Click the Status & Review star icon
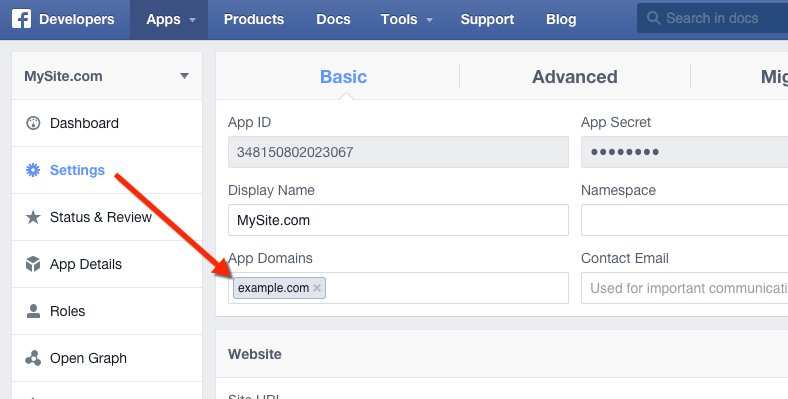The width and height of the screenshot is (788, 399). click(x=33, y=217)
